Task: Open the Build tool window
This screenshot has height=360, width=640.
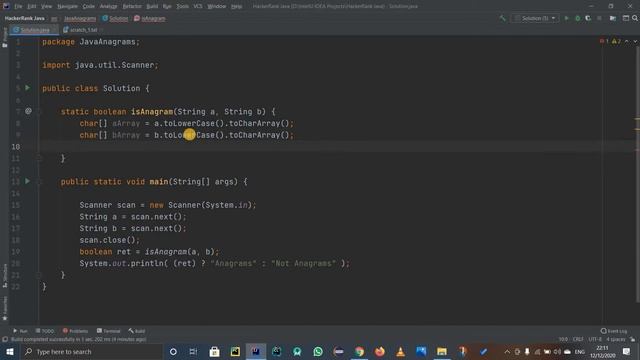Action: point(137,331)
